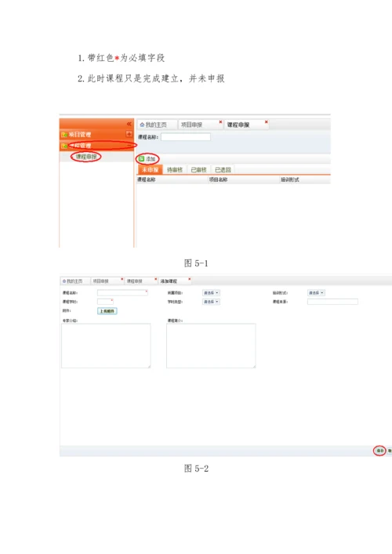Click the caption text 图 5-1
The height and width of the screenshot is (554, 392).
pos(196,263)
